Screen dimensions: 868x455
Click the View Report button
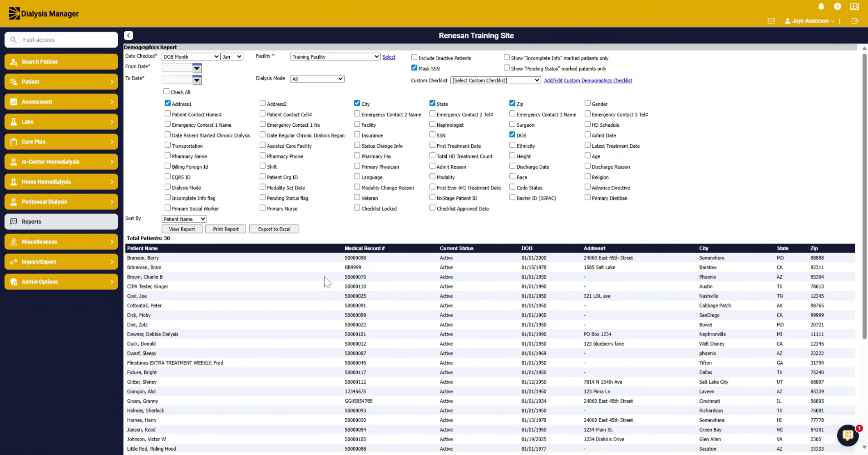[182, 229]
